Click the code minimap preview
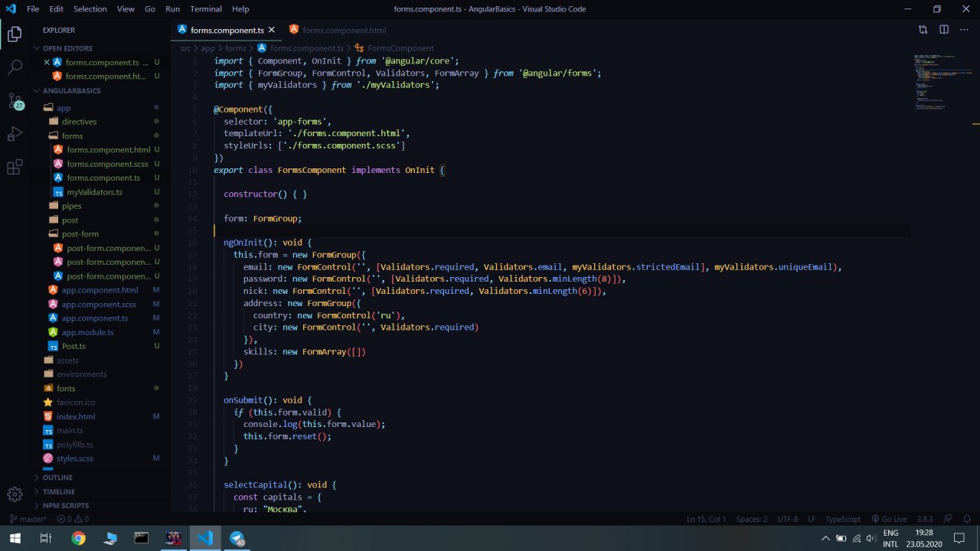This screenshot has width=980, height=551. click(x=942, y=83)
